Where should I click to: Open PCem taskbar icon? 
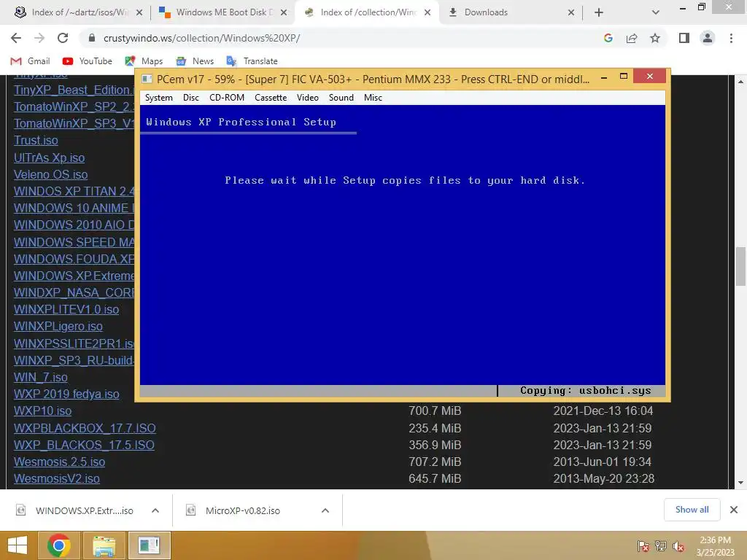click(149, 545)
